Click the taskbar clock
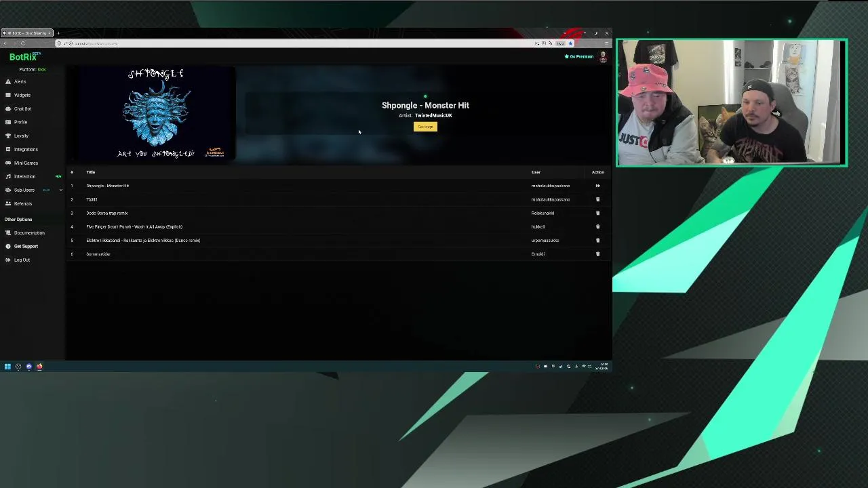The height and width of the screenshot is (488, 868). point(601,367)
